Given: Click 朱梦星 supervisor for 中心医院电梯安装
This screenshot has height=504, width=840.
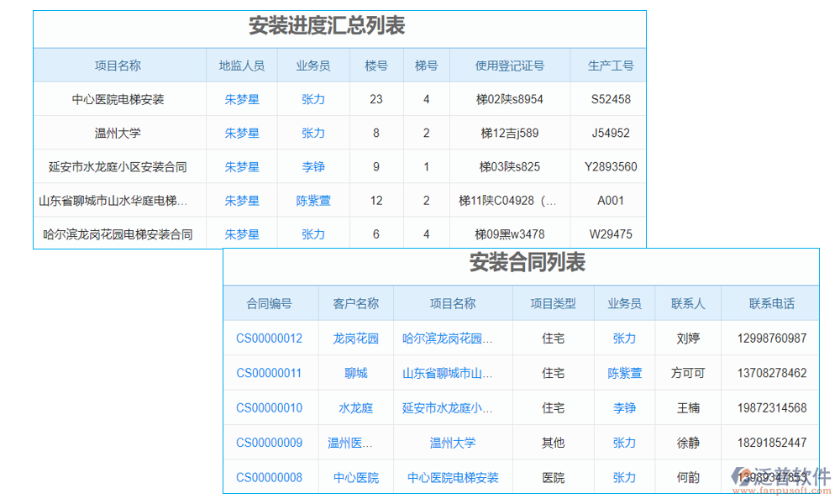Looking at the screenshot, I should (241, 98).
